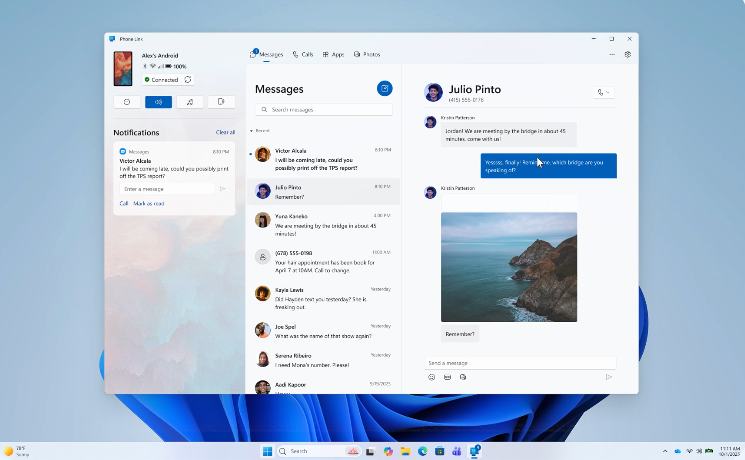Open Serena Ribeiro conversation
This screenshot has height=460, width=745.
323,360
